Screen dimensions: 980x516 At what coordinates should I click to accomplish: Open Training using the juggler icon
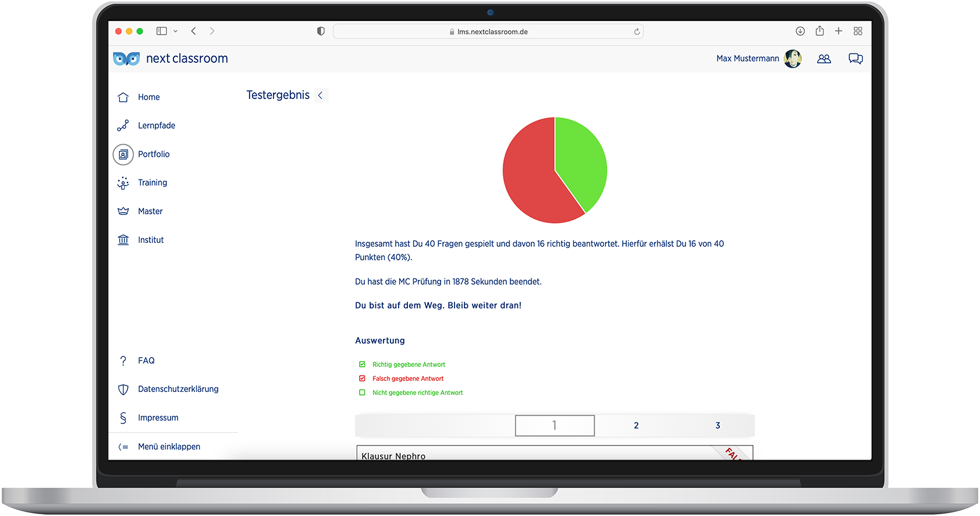coord(123,183)
